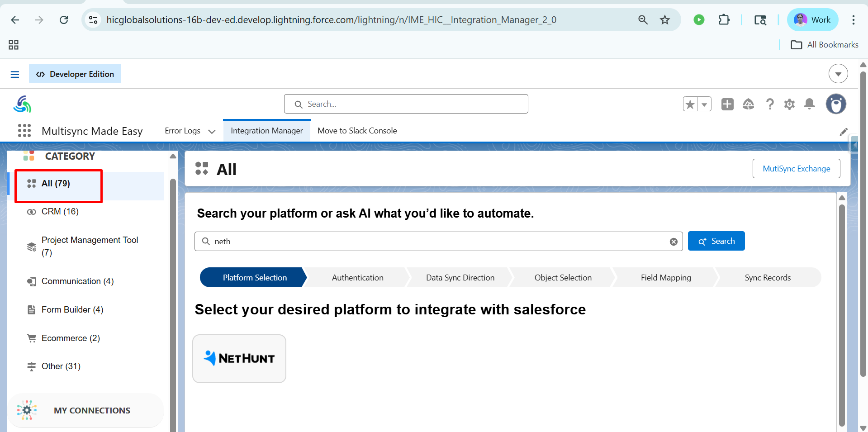Filter by CRM category
The image size is (868, 432).
coord(60,212)
